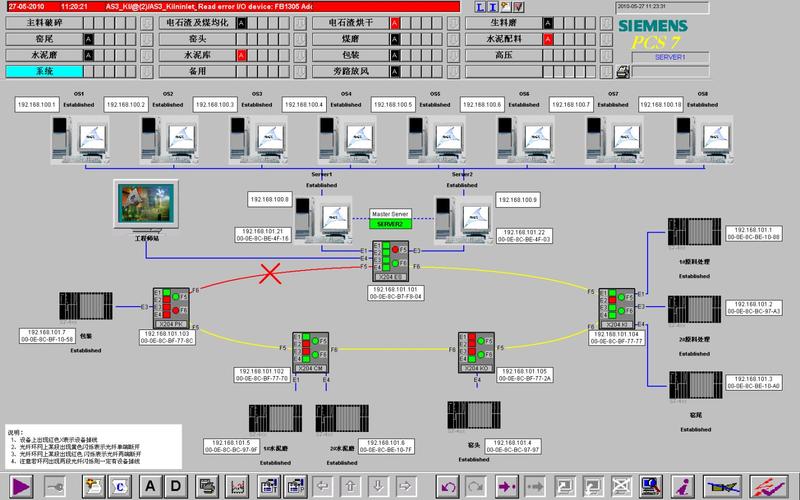Click the gray left arrow navigation icon
This screenshot has height=500, width=800.
coord(322,486)
